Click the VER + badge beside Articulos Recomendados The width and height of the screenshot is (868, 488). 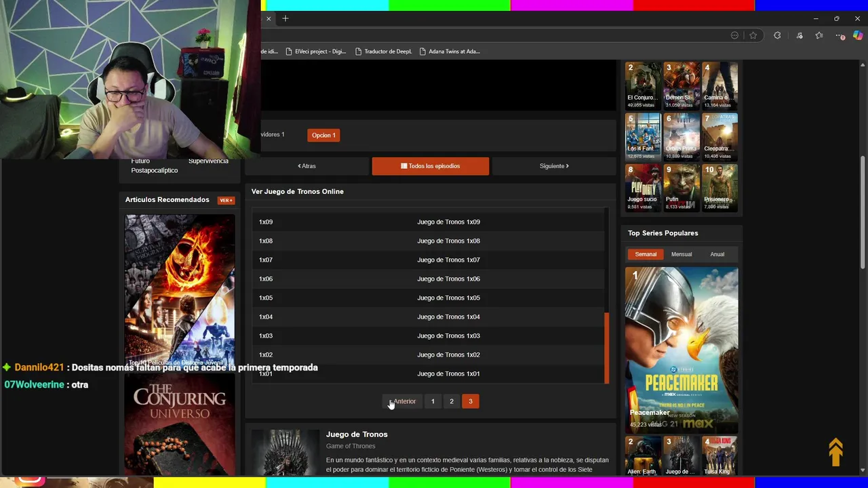226,200
